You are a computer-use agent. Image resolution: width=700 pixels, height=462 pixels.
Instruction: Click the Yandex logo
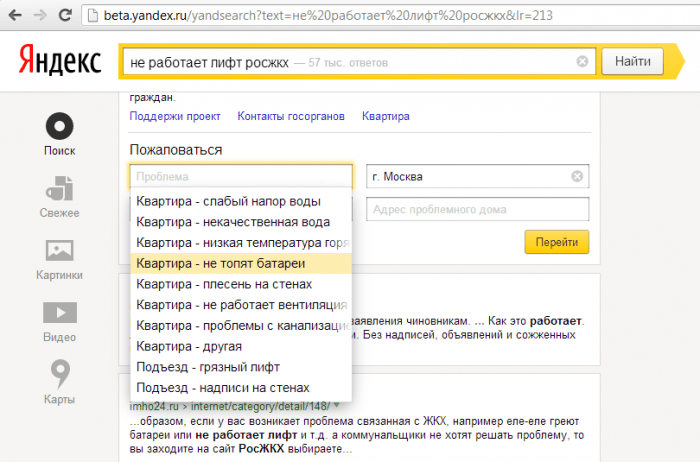[59, 62]
